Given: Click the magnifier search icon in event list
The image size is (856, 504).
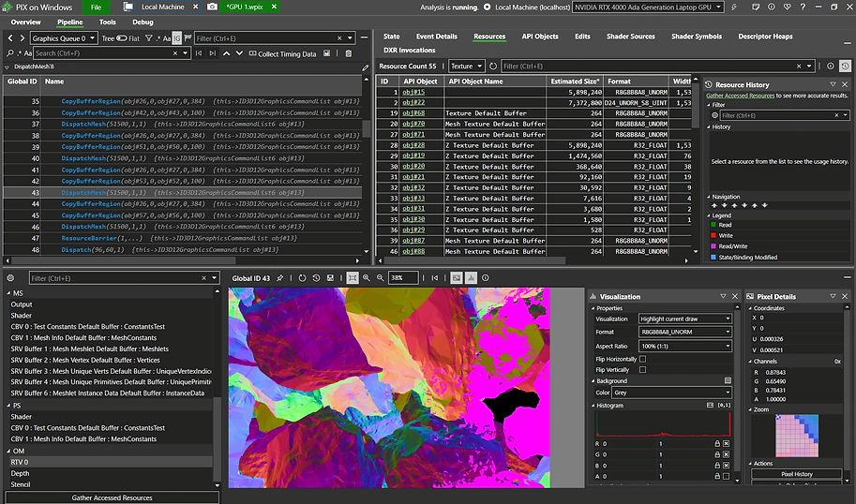Looking at the screenshot, I should pos(9,53).
